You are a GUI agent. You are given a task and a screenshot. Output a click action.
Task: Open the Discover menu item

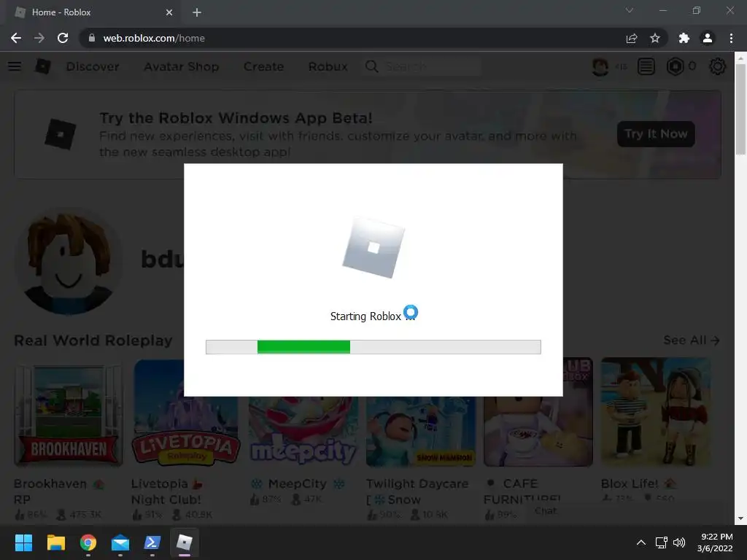coord(93,66)
